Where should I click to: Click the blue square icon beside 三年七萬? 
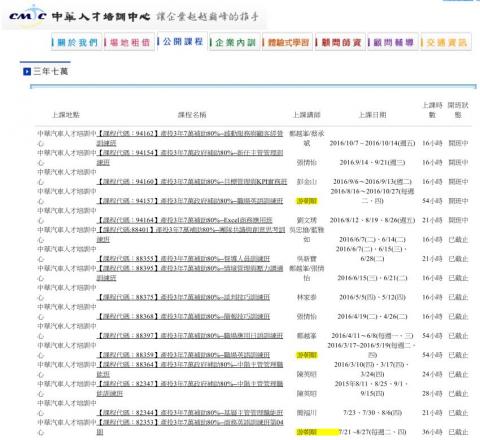pyautogui.click(x=27, y=71)
